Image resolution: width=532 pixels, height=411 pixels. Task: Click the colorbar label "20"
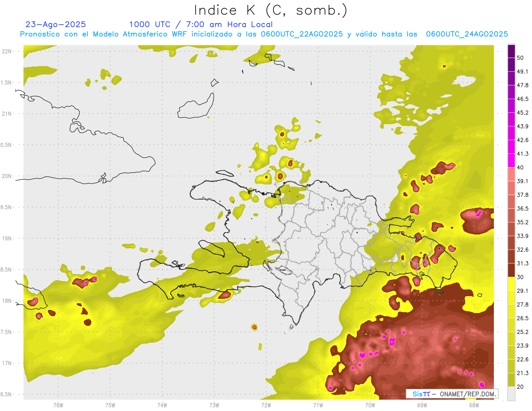tap(521, 387)
